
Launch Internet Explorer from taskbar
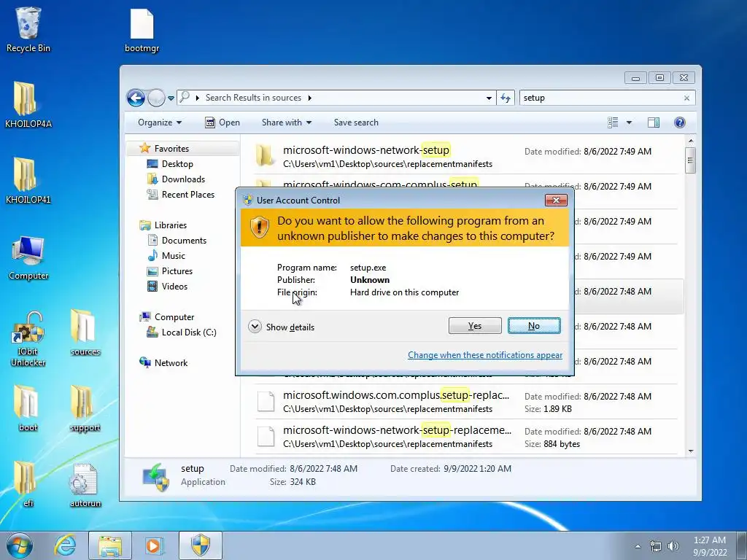click(64, 545)
